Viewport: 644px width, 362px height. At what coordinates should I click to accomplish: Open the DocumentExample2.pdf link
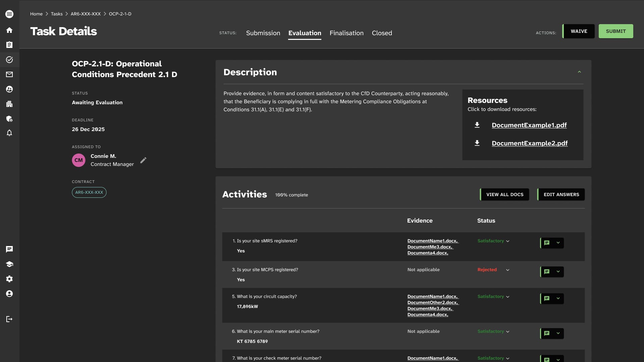click(x=530, y=143)
